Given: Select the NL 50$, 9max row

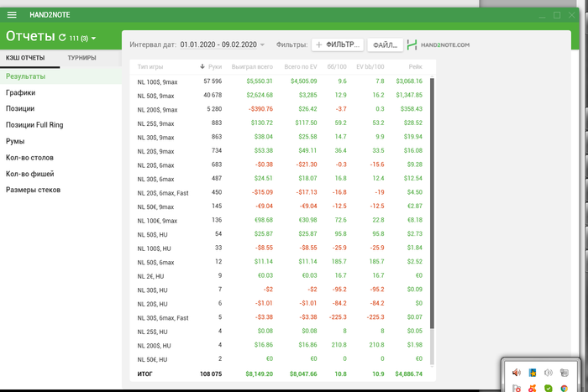Looking at the screenshot, I should click(280, 95).
